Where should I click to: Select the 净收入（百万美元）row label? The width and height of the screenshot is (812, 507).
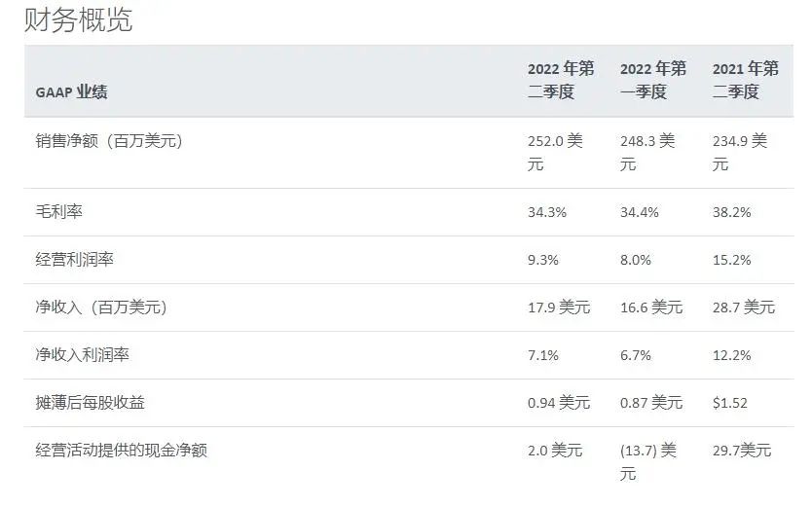coord(101,308)
